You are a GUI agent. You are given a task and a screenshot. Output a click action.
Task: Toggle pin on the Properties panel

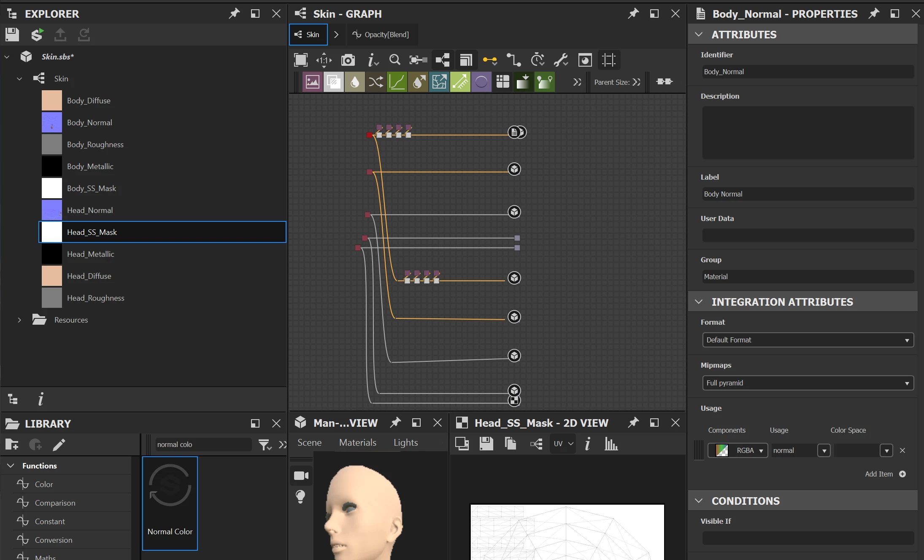click(x=874, y=13)
